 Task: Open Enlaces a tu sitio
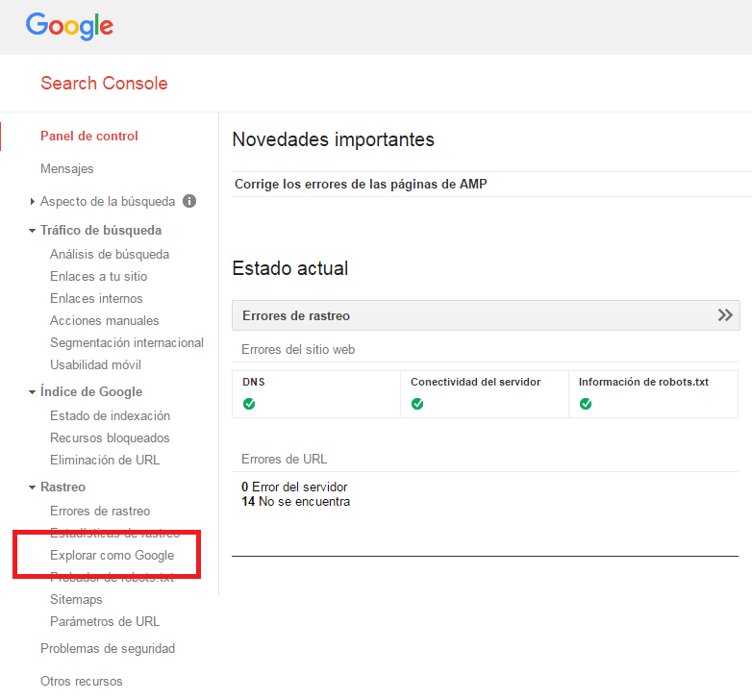pyautogui.click(x=98, y=276)
